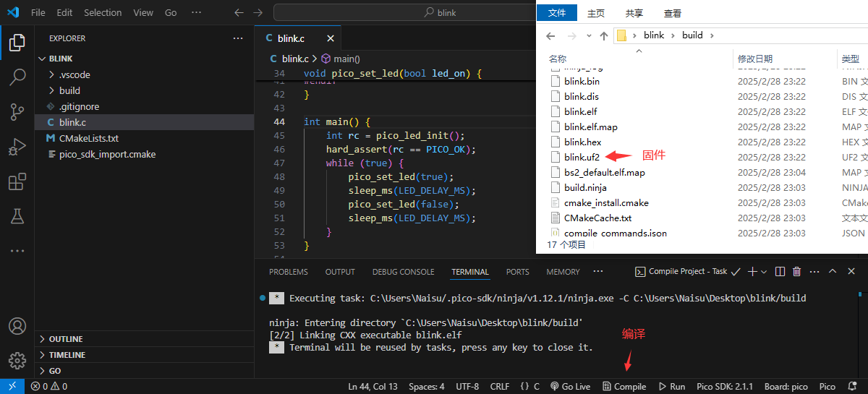Image resolution: width=868 pixels, height=394 pixels.
Task: Open the Edit menu
Action: click(64, 12)
